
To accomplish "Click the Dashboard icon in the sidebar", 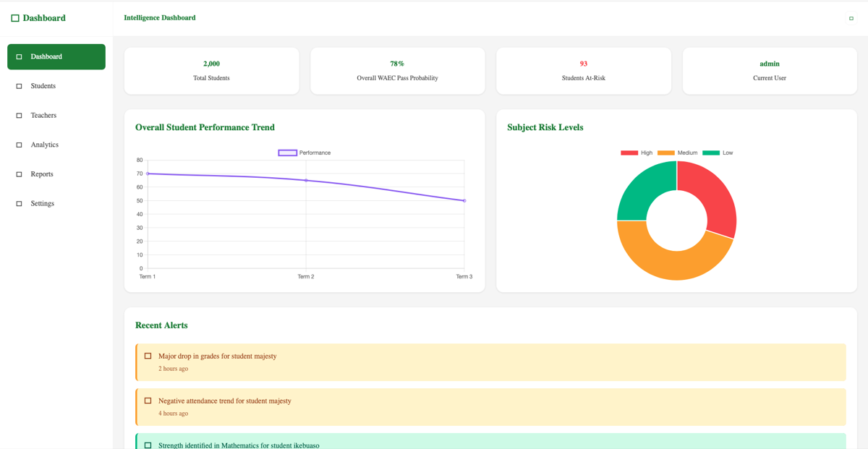I will [x=19, y=56].
